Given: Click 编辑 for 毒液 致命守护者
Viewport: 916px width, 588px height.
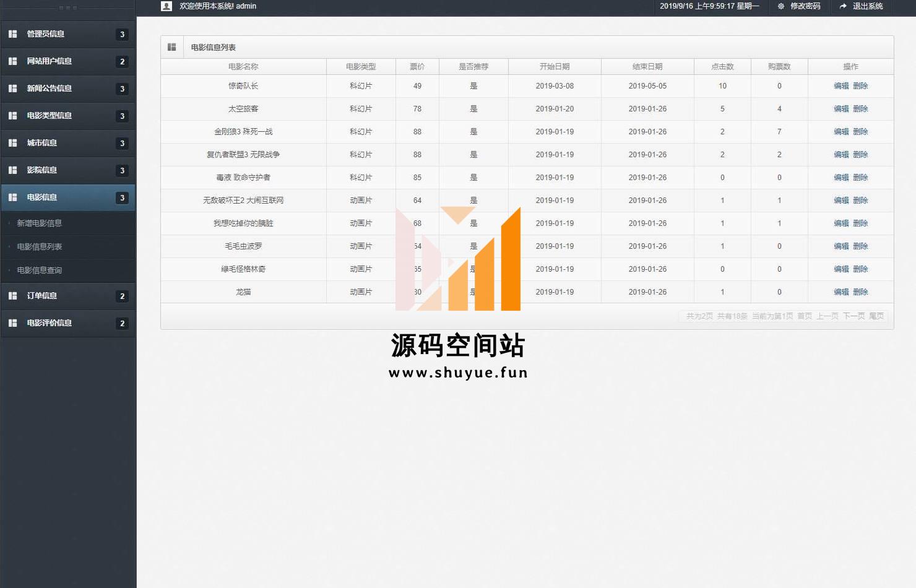Looking at the screenshot, I should [x=841, y=178].
